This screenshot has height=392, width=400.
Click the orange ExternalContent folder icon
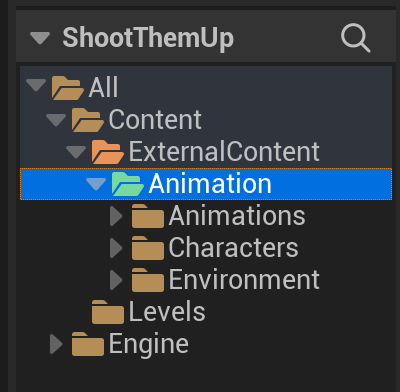[108, 152]
